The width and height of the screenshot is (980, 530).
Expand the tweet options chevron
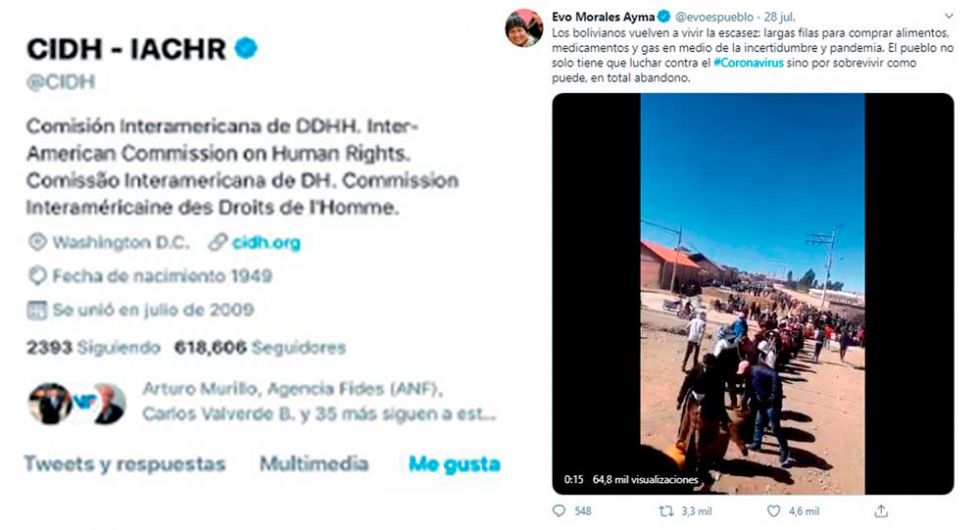(949, 16)
